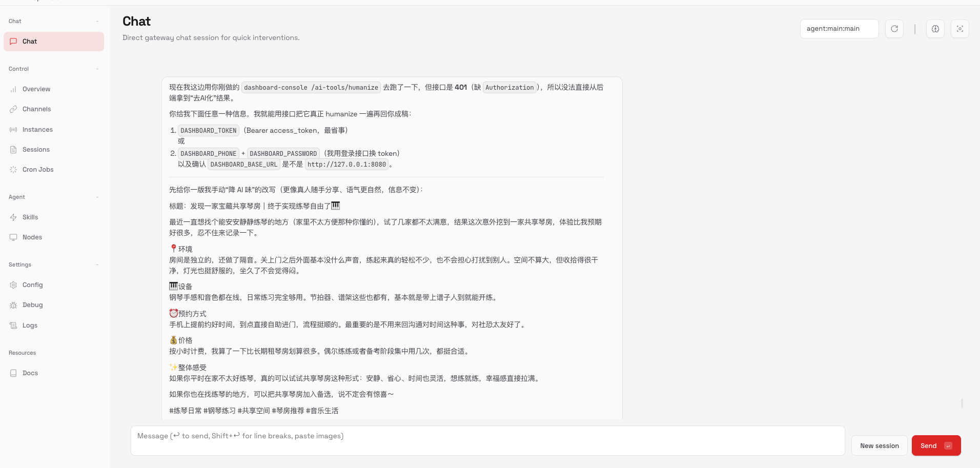
Task: Click the 整体感受 section heading
Action: click(188, 368)
